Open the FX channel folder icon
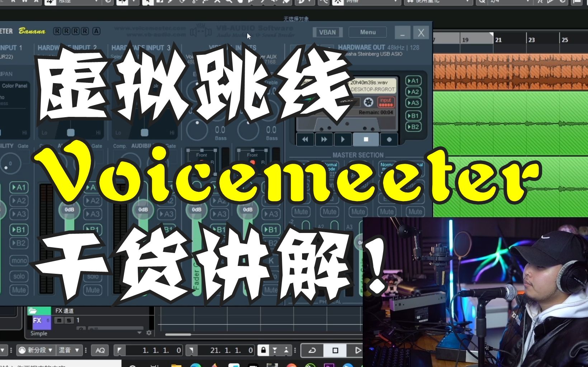The height and width of the screenshot is (367, 588). pos(33,311)
